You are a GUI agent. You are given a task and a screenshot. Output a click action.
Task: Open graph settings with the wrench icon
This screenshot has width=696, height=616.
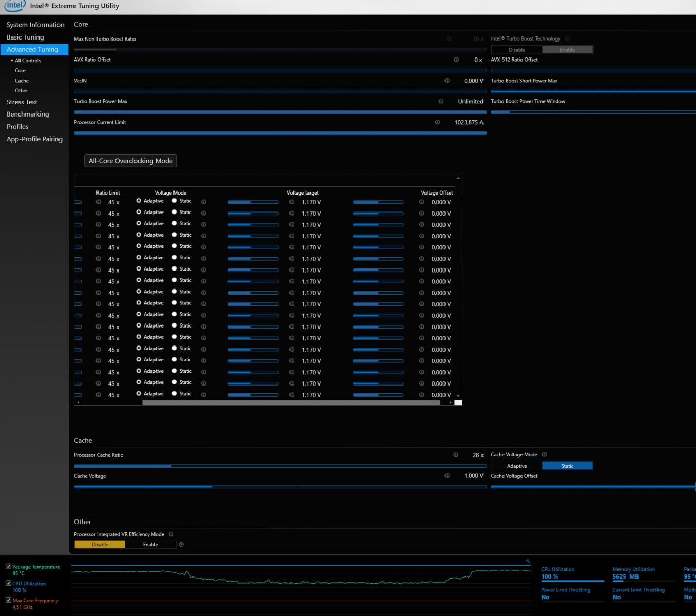coord(527,561)
